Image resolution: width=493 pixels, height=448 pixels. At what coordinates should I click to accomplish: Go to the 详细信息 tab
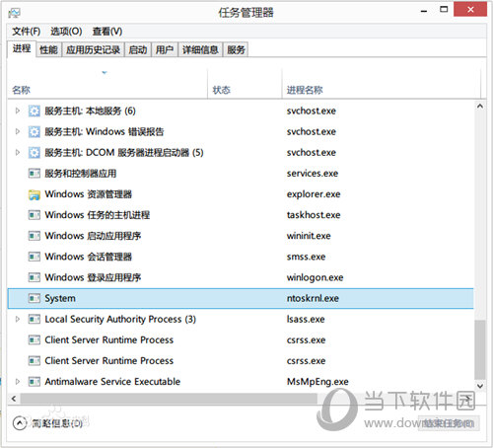pos(200,50)
